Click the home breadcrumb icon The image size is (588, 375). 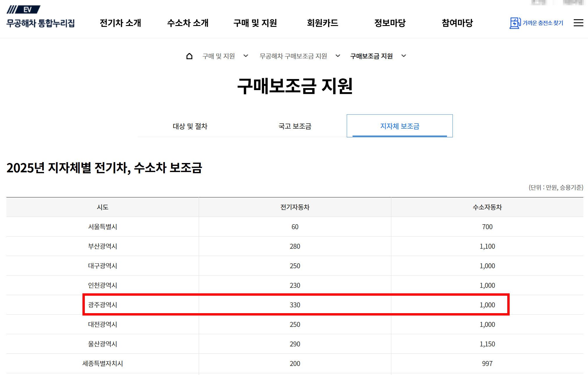click(x=189, y=56)
